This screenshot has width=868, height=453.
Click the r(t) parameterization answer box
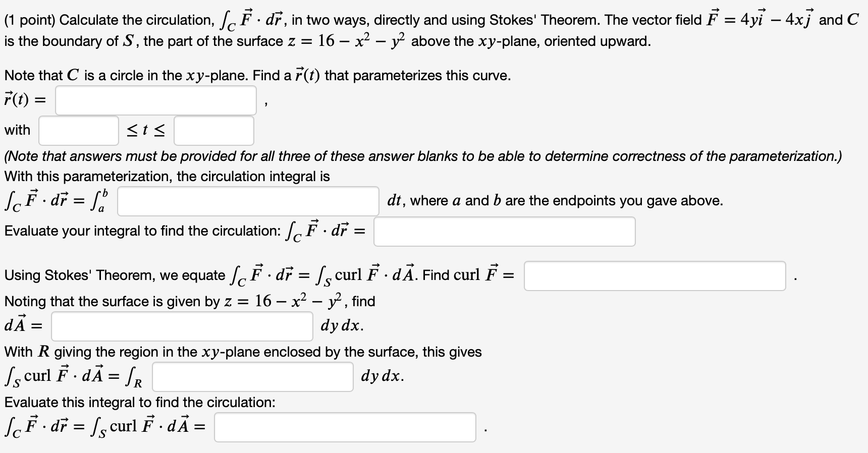click(155, 101)
